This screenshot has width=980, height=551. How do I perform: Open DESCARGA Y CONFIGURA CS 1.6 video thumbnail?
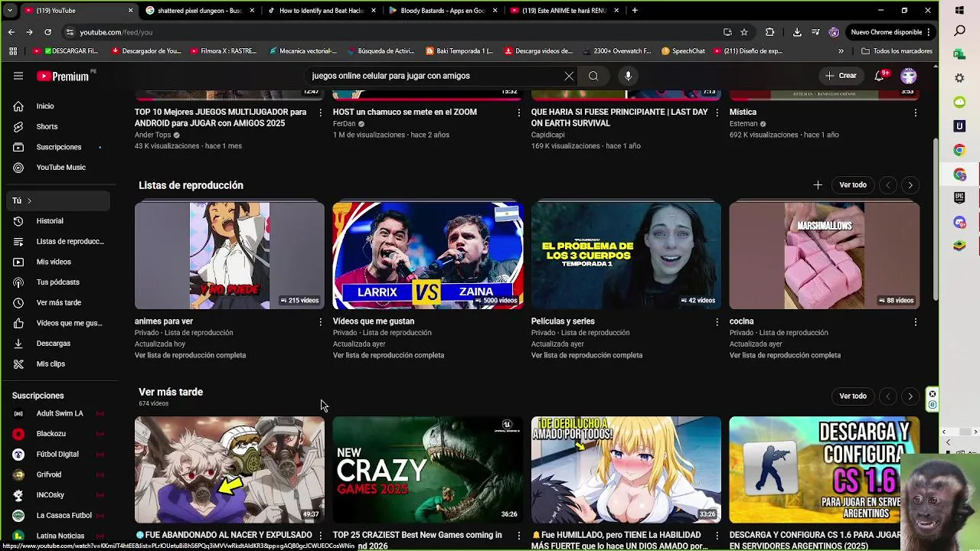825,470
